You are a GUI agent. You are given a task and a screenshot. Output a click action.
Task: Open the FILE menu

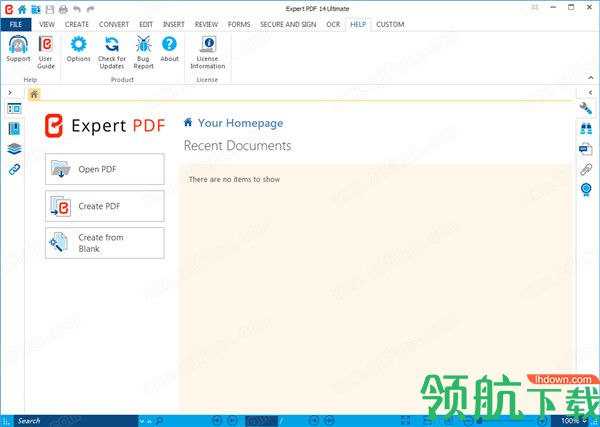16,24
